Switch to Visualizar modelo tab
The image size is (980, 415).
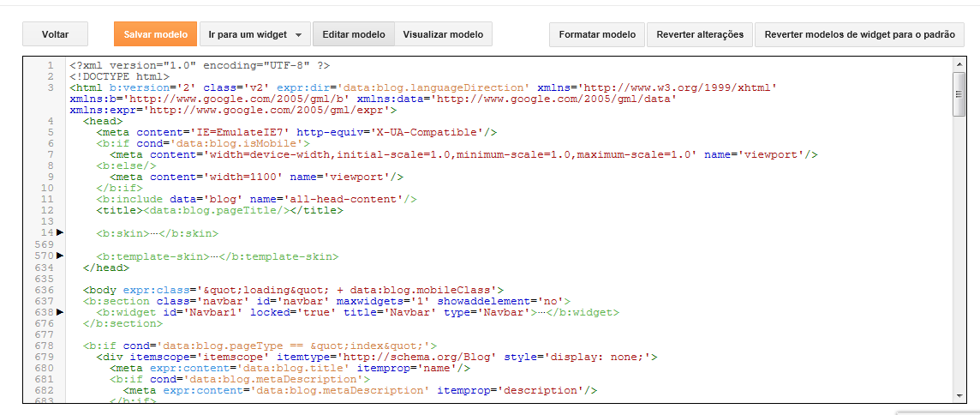[443, 34]
